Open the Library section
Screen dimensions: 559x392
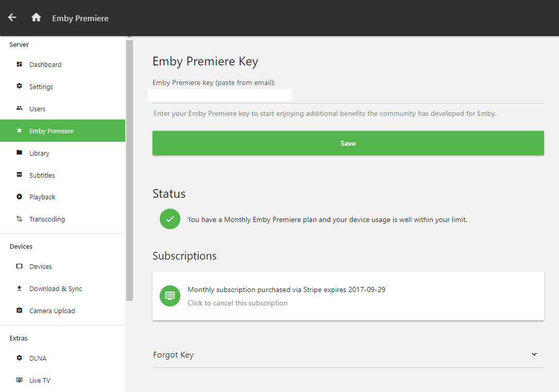point(63,153)
